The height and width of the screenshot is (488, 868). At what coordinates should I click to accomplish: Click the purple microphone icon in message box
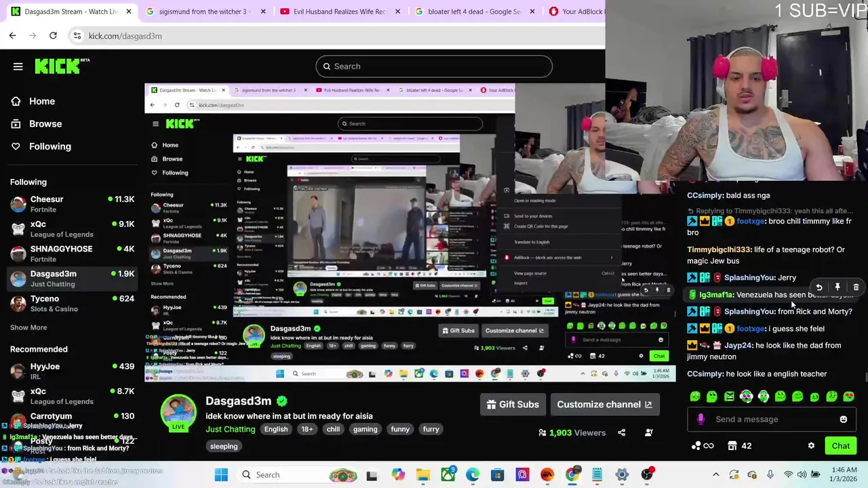pyautogui.click(x=701, y=419)
